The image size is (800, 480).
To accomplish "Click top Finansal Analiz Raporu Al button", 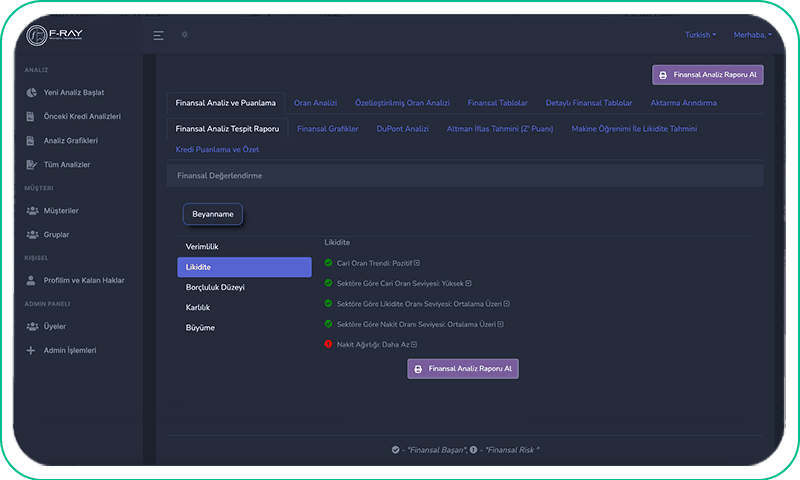I will click(x=708, y=75).
